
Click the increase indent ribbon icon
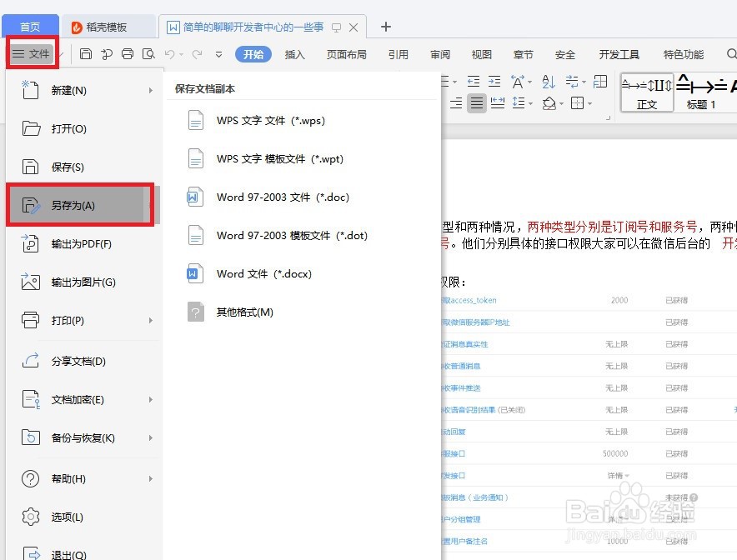(494, 82)
